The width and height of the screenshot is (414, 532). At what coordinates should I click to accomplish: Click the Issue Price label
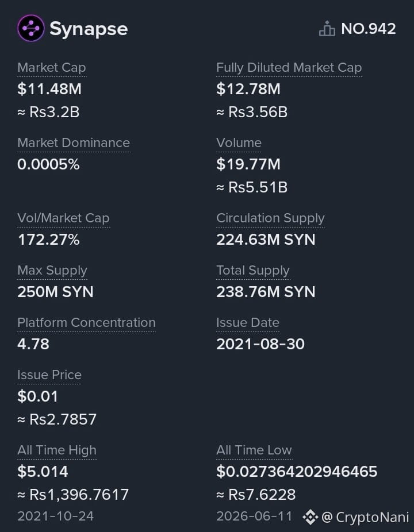pos(49,375)
